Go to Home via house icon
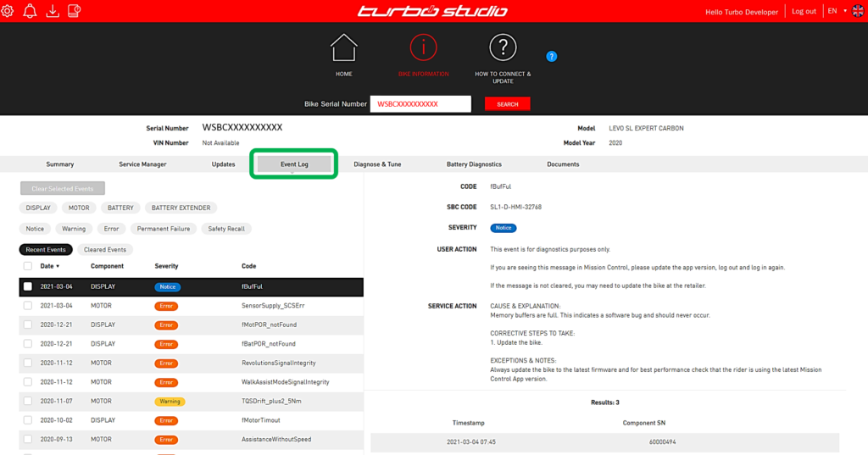 343,47
